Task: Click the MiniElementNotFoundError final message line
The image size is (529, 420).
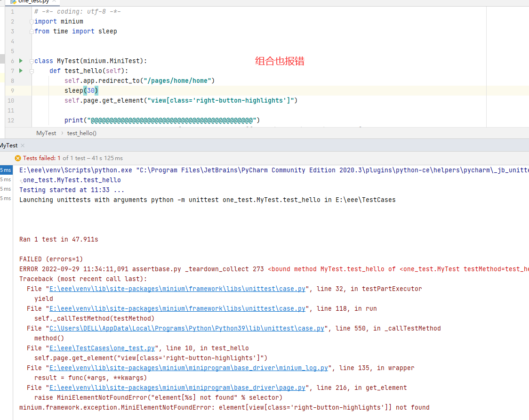Action: point(224,407)
